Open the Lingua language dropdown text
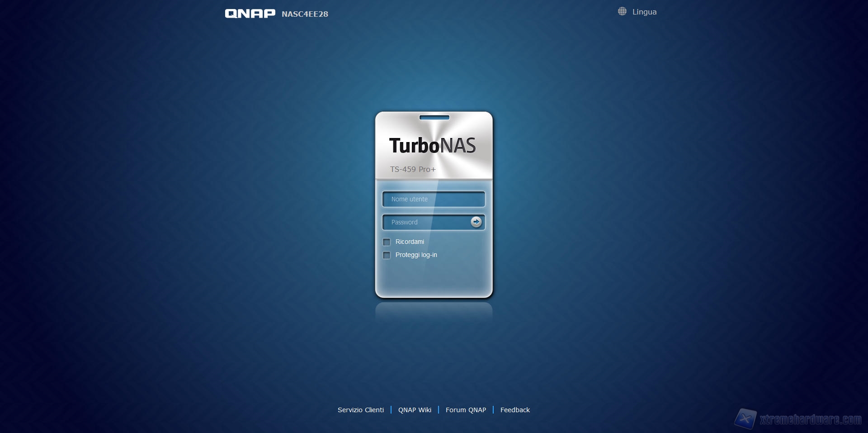Image resolution: width=868 pixels, height=433 pixels. coord(644,12)
